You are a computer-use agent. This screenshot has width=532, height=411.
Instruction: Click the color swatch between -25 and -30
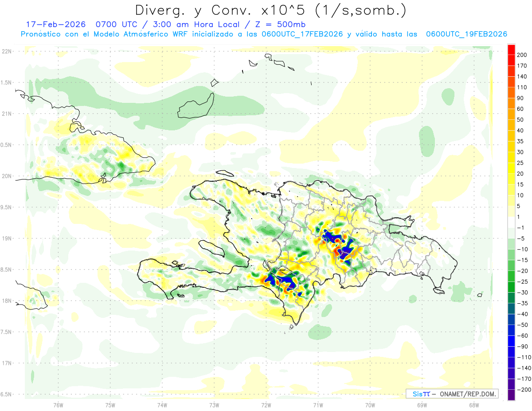tap(511, 287)
